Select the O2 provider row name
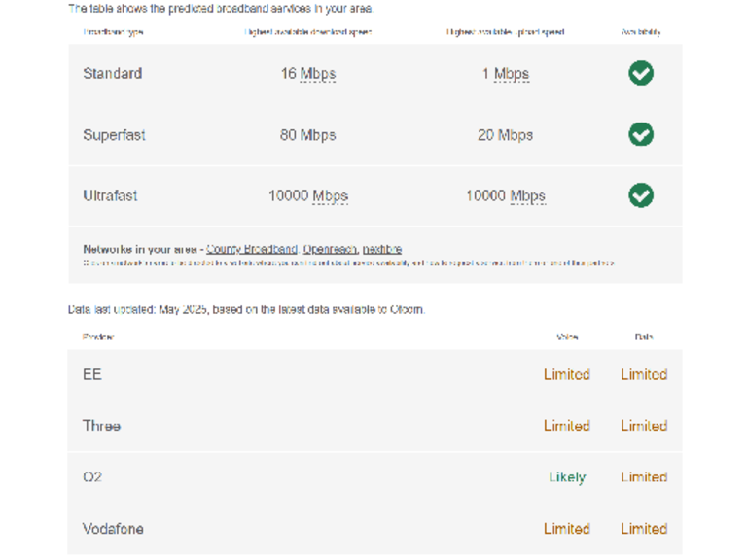Screen dimensions: 747x560 click(92, 477)
